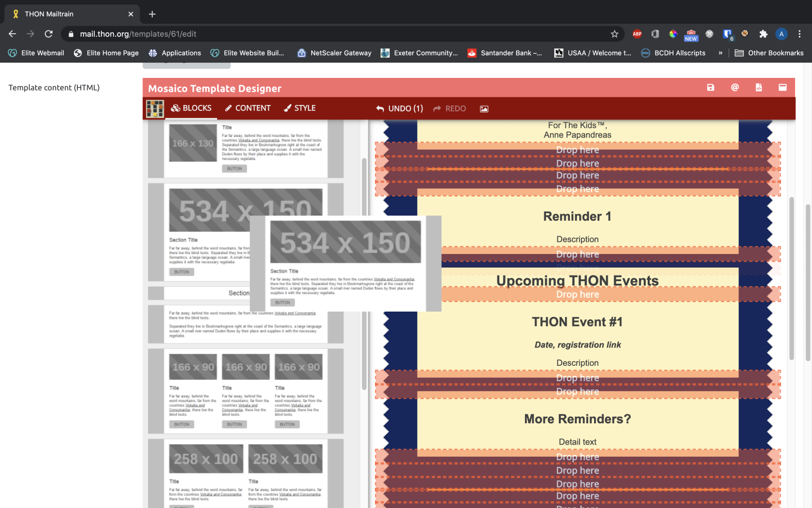
Task: Switch to the Blocks tab
Action: coord(191,108)
